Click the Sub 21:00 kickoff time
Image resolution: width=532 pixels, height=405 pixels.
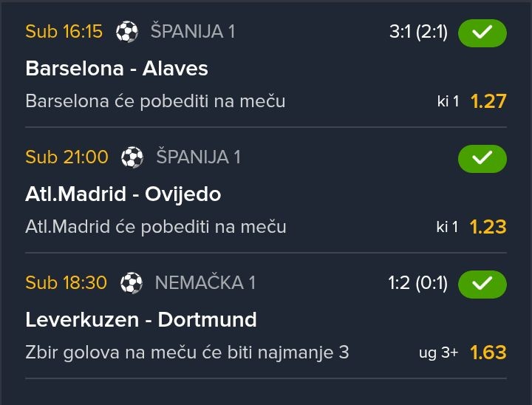[x=66, y=157]
